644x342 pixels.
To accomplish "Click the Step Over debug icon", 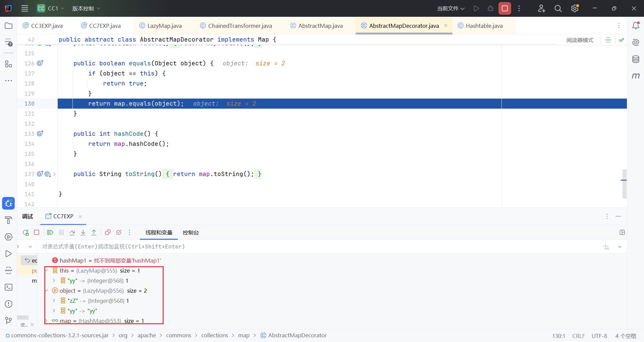I will pos(72,232).
